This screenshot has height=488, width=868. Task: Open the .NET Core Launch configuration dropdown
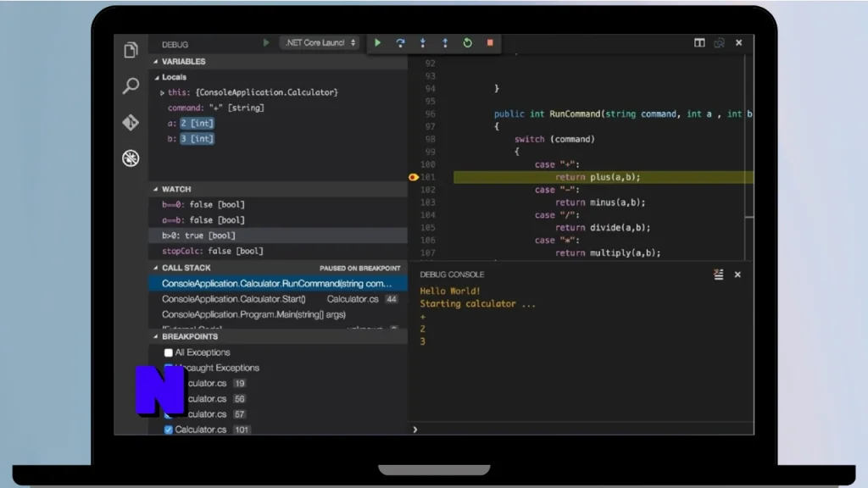coord(320,42)
